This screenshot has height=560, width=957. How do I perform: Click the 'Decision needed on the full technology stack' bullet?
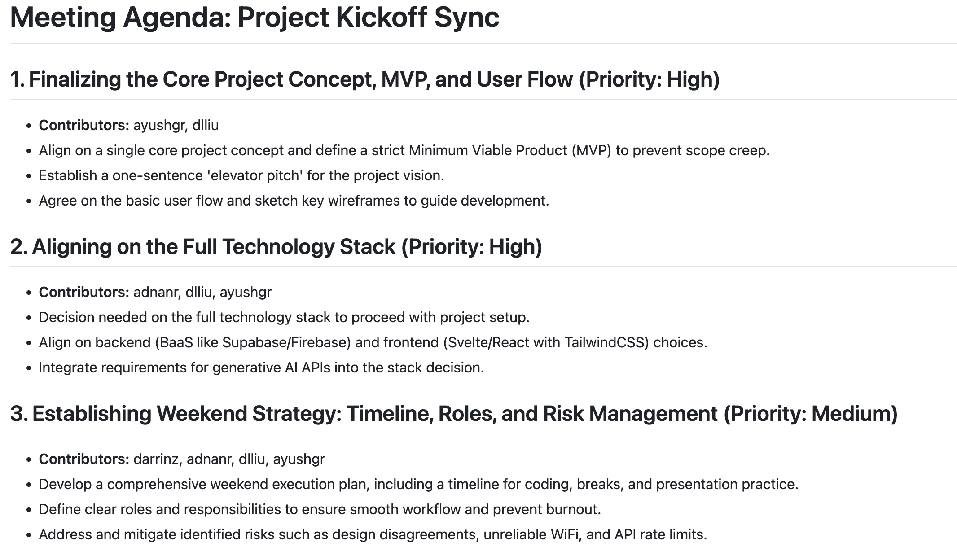coord(284,317)
